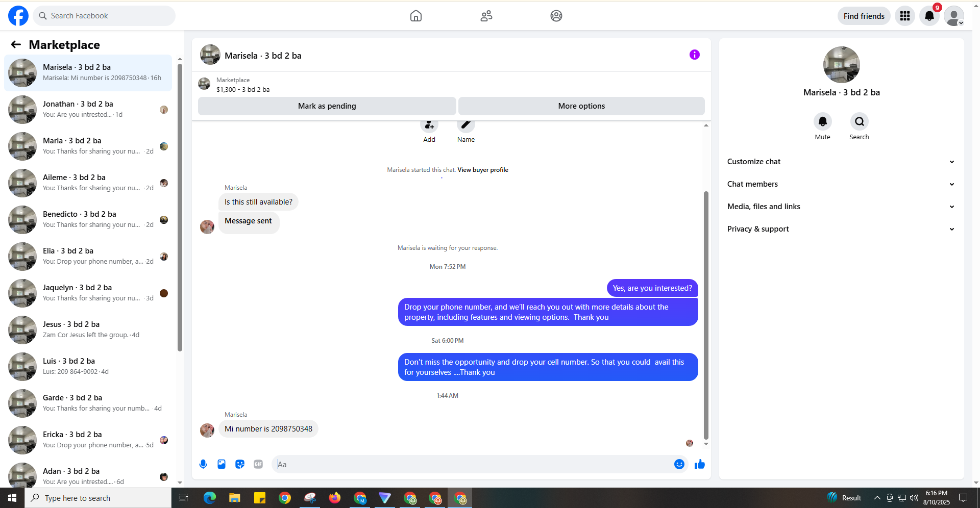Open the GIF picker
The height and width of the screenshot is (508, 980).
coord(258,464)
